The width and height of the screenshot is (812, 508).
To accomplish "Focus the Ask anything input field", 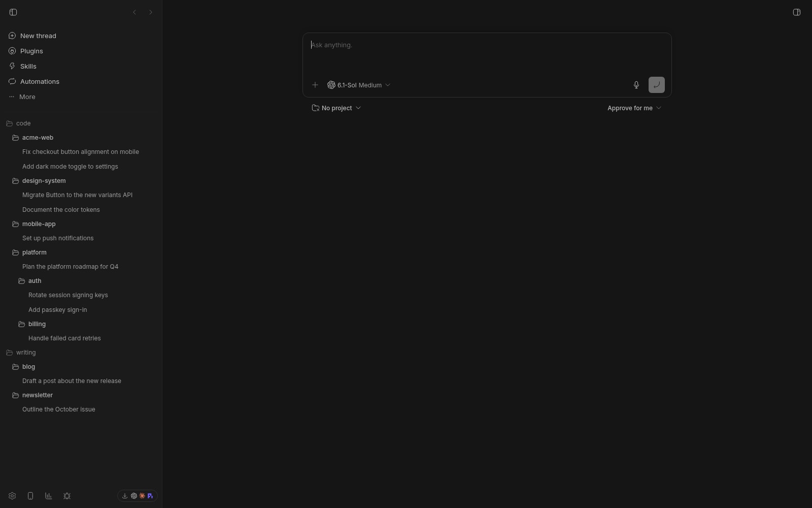I will pyautogui.click(x=487, y=53).
